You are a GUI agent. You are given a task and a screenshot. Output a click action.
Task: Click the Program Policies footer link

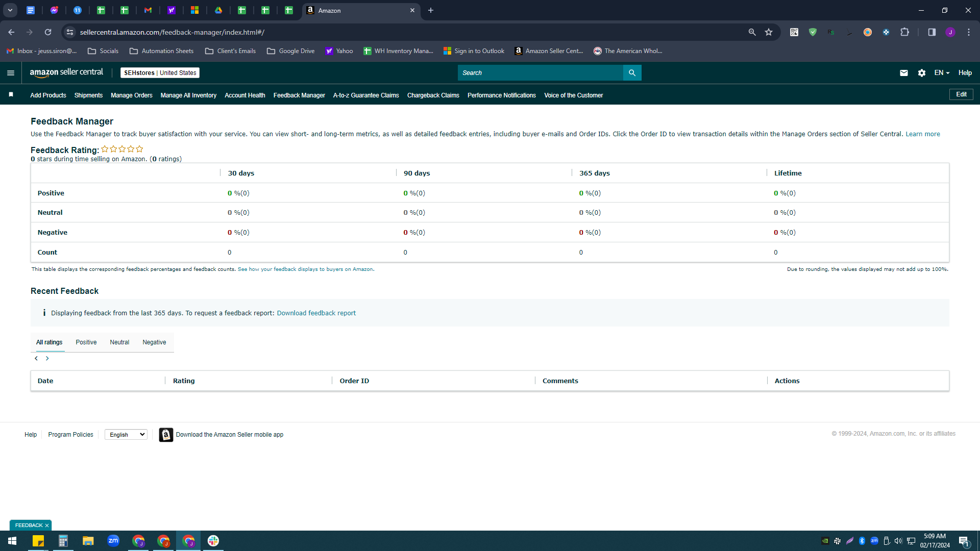pyautogui.click(x=70, y=435)
